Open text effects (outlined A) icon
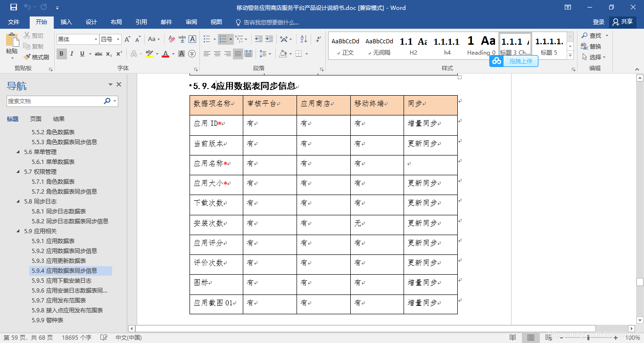This screenshot has height=343, width=644. 133,54
